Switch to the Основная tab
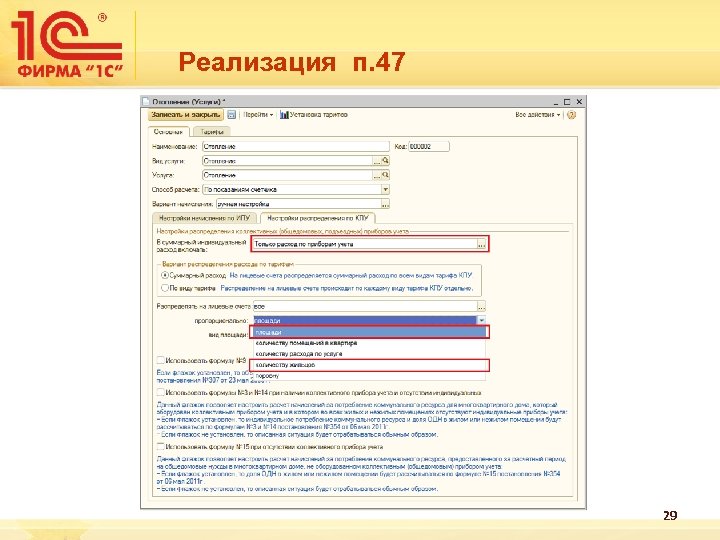This screenshot has height=540, width=720. pyautogui.click(x=168, y=132)
